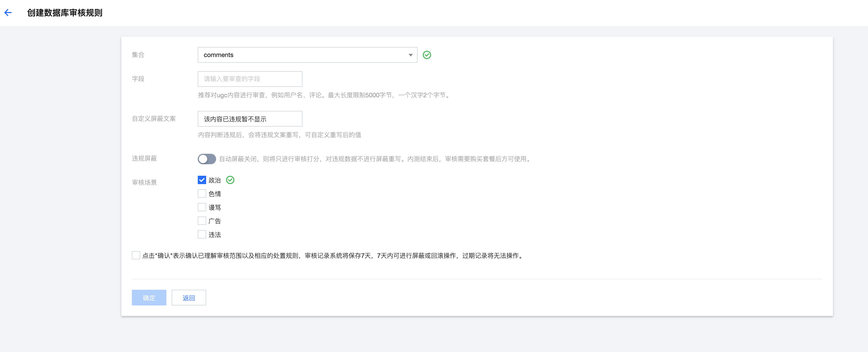Check the 广告 scenario option
This screenshot has height=352, width=868.
point(202,221)
